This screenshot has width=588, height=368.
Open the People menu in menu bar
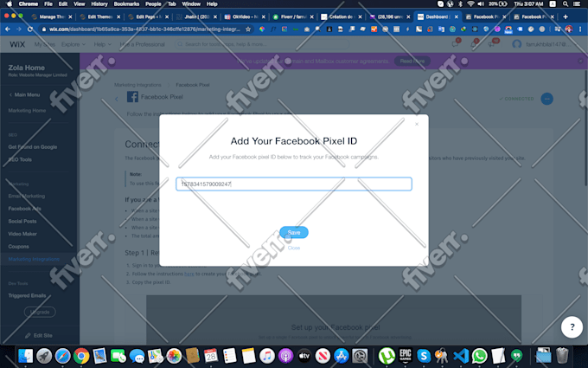click(x=153, y=3)
